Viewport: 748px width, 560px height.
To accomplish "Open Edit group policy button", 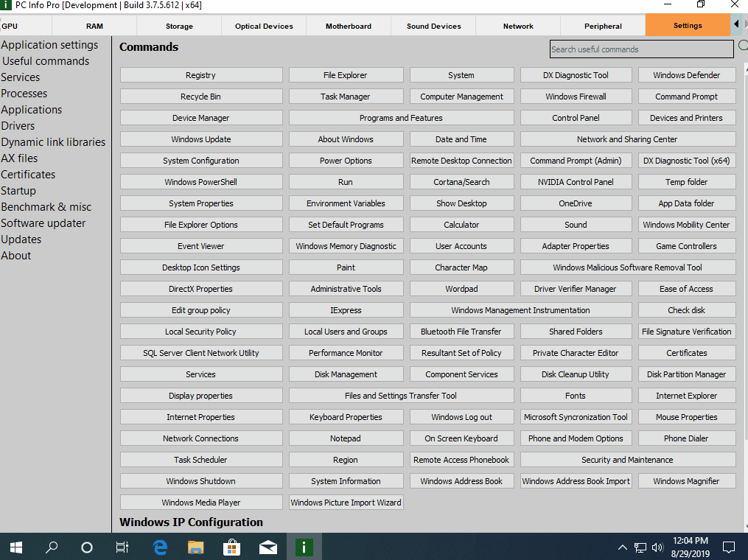I will (x=201, y=310).
